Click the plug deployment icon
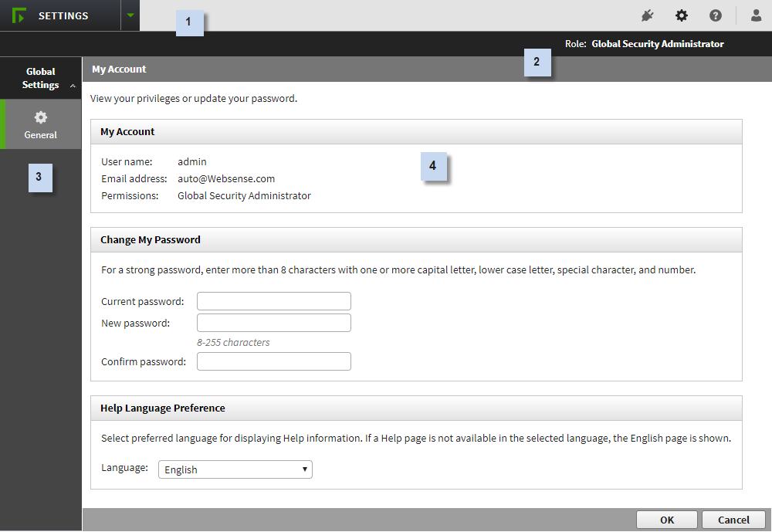The width and height of the screenshot is (772, 532). [x=648, y=15]
